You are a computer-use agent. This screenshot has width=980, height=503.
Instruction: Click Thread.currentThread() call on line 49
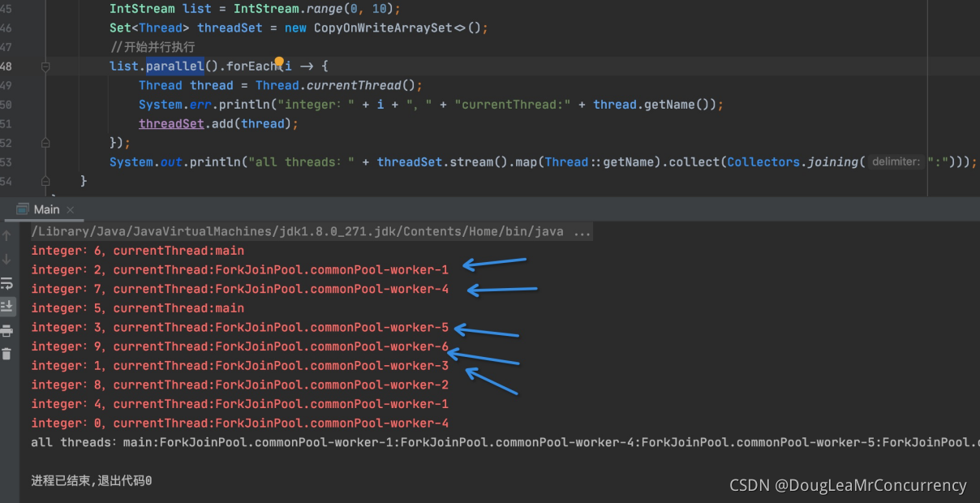tap(338, 85)
